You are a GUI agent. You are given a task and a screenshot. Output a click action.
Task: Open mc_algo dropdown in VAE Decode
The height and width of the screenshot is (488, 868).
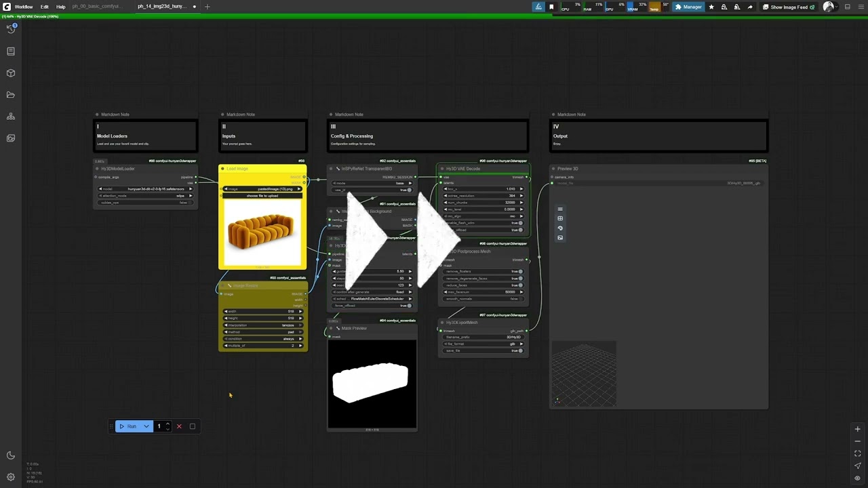click(x=484, y=216)
